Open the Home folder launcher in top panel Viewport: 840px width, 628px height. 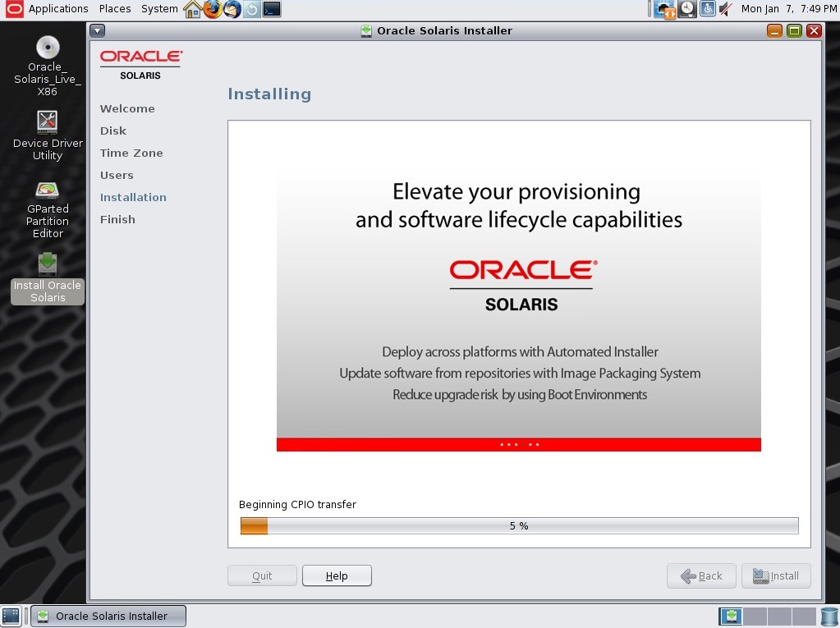tap(192, 9)
